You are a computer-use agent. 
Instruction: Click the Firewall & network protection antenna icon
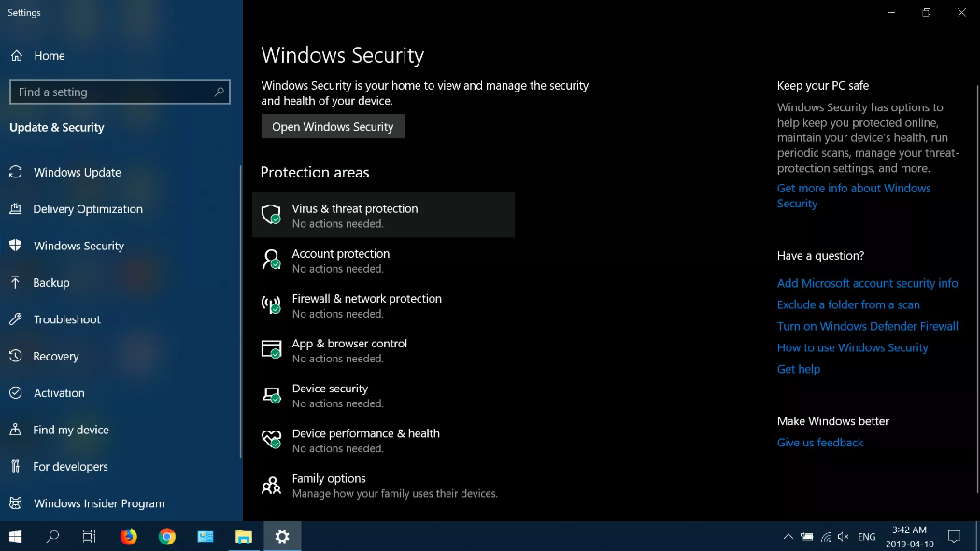tap(271, 304)
